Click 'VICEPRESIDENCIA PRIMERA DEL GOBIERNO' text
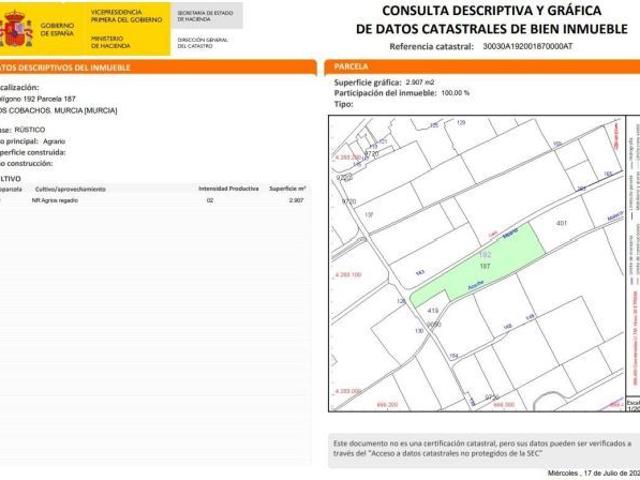640x480 pixels. pyautogui.click(x=126, y=16)
